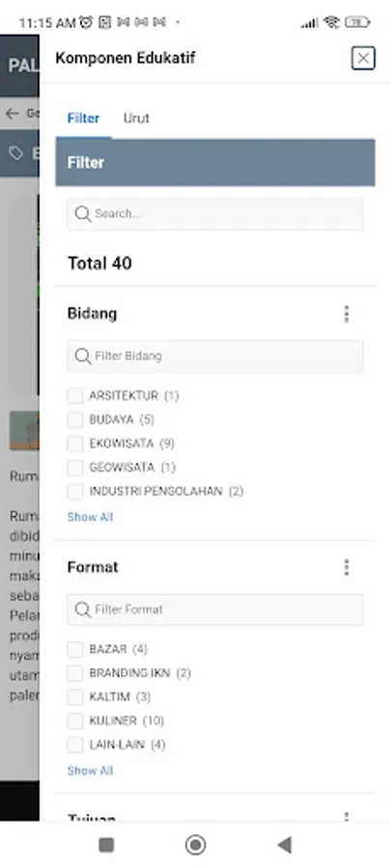Open the Bidang three-dot options menu
This screenshot has width=390, height=868.
[x=347, y=313]
